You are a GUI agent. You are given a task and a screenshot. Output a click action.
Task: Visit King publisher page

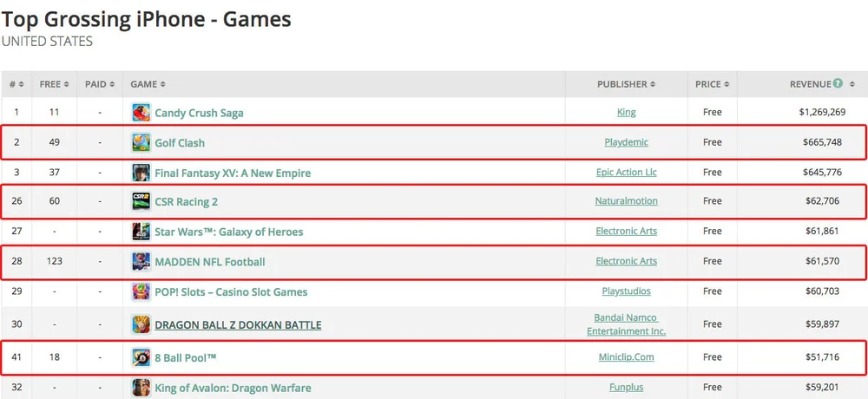(626, 113)
